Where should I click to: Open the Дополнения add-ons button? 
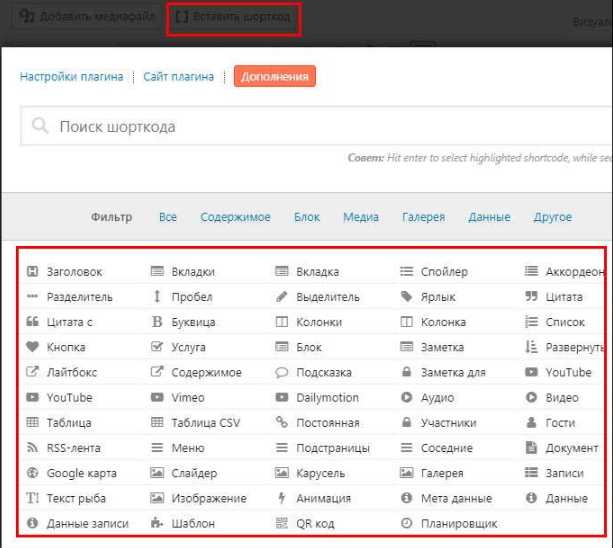pyautogui.click(x=275, y=77)
